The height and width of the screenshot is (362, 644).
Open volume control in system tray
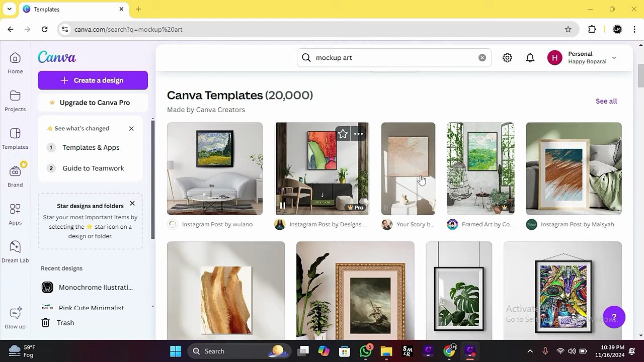click(x=572, y=351)
